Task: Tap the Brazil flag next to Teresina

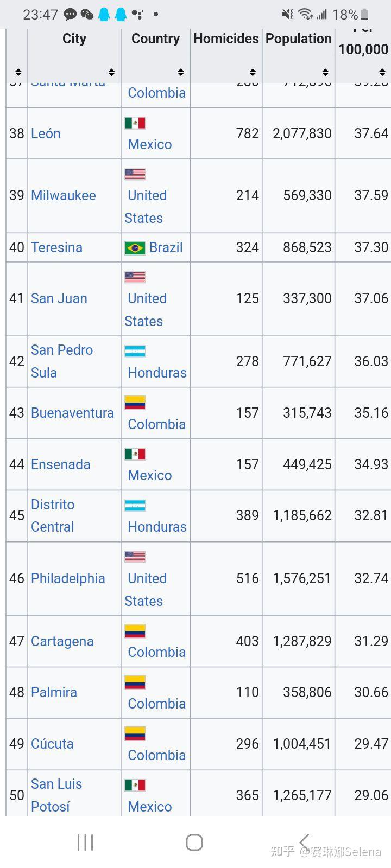Action: [135, 248]
